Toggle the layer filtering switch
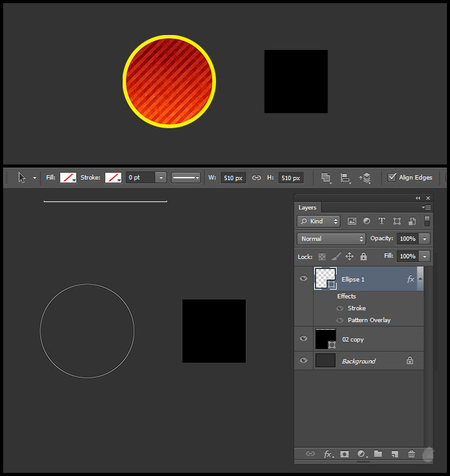Viewport: 450px width, 476px height. (x=427, y=221)
